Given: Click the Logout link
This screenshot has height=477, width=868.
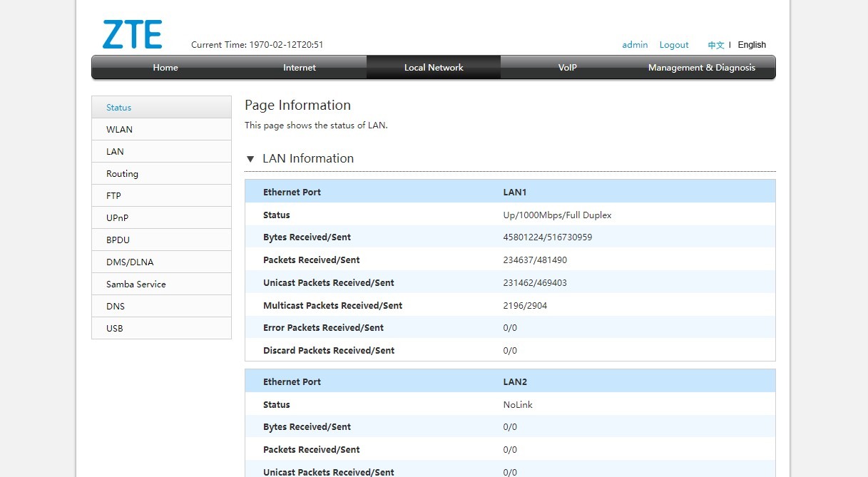Looking at the screenshot, I should [673, 44].
